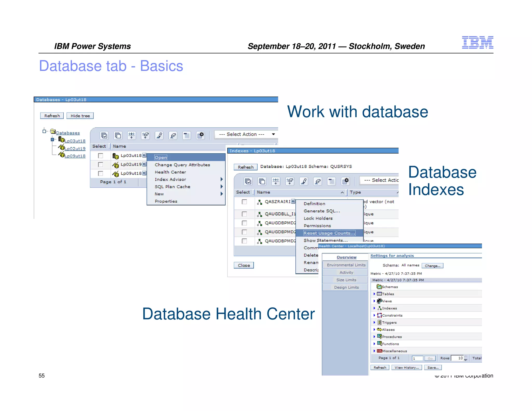Viewport: 532px width, 411px height.
Task: Expand the Miscellaneous row in Health Center
Action: [374, 351]
